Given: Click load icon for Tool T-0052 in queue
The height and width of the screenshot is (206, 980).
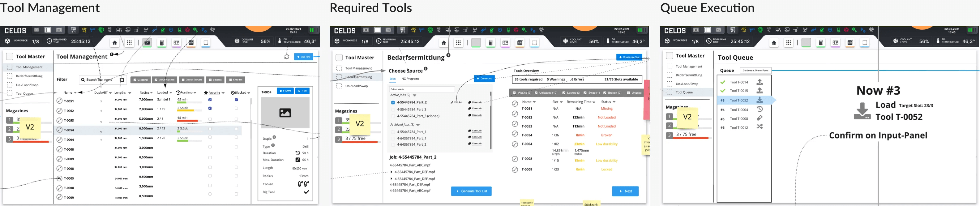Looking at the screenshot, I should pos(759,100).
